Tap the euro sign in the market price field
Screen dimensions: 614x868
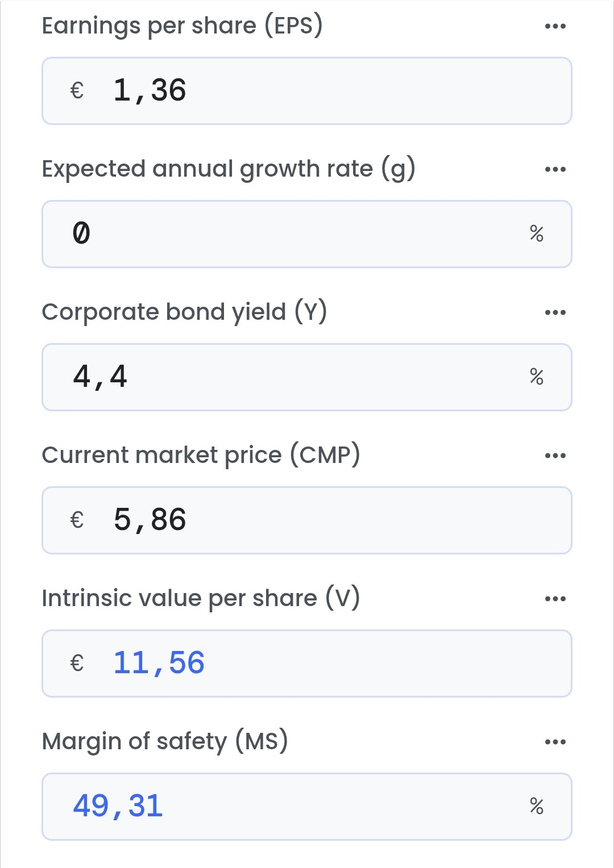tap(77, 520)
